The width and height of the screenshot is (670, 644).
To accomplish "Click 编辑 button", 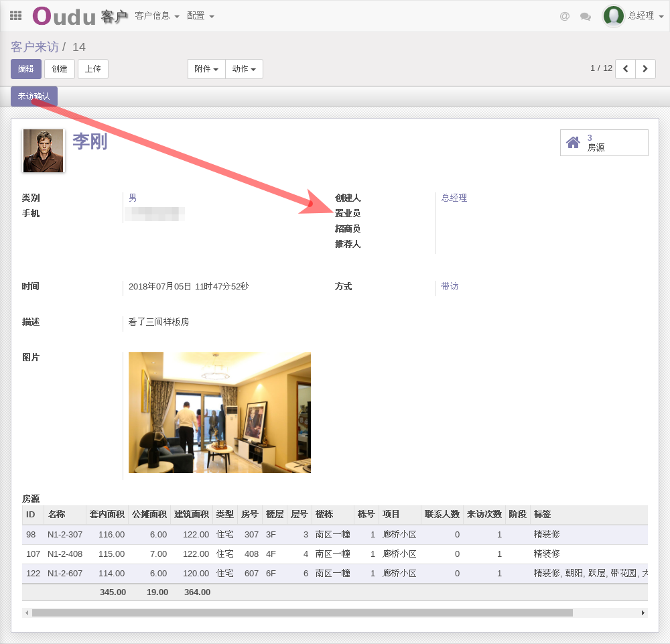I will 26,69.
